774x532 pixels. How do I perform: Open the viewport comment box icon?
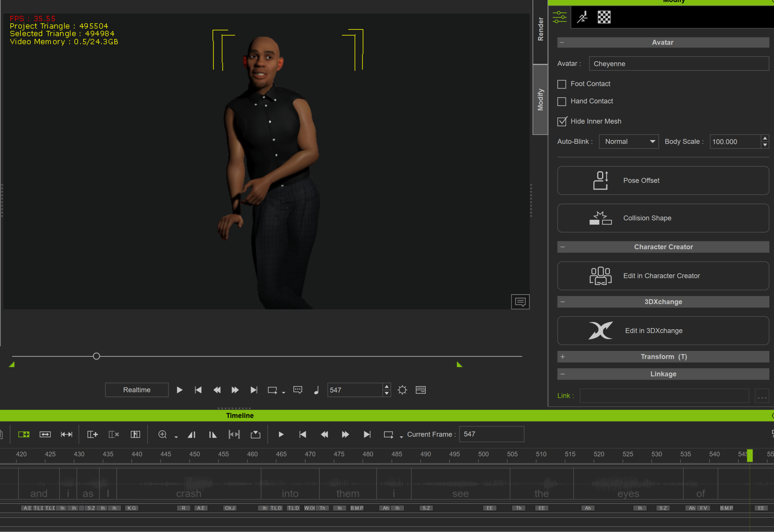pos(520,302)
